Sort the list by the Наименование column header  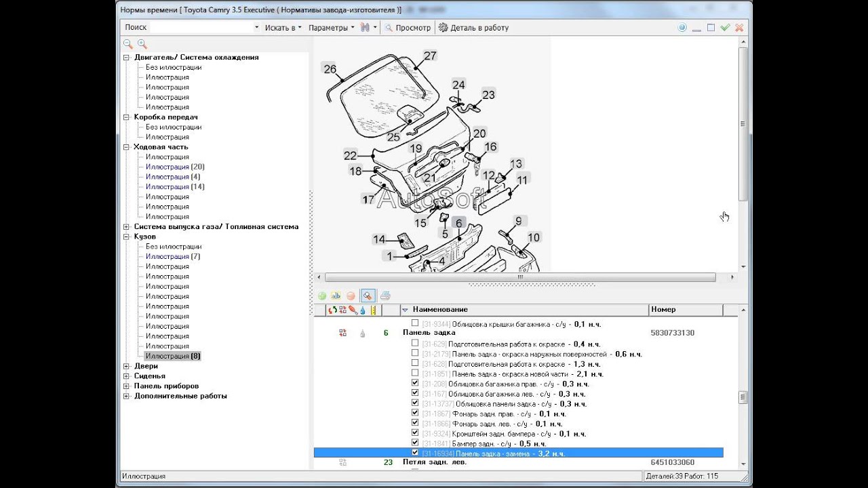524,310
